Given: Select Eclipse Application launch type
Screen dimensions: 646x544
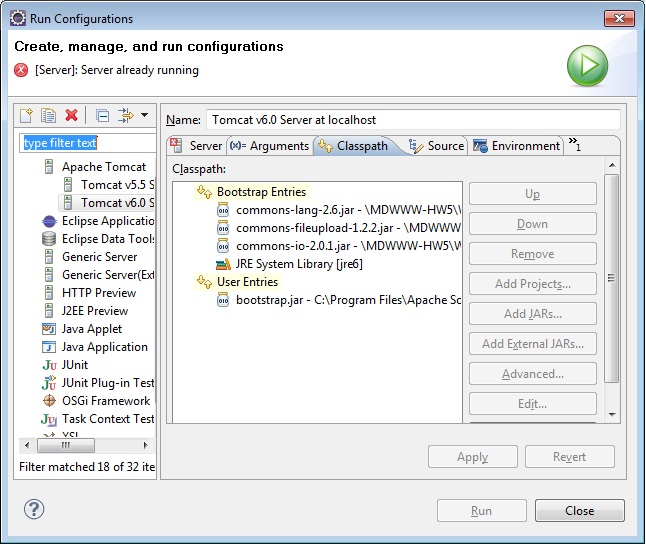Looking at the screenshot, I should (108, 221).
